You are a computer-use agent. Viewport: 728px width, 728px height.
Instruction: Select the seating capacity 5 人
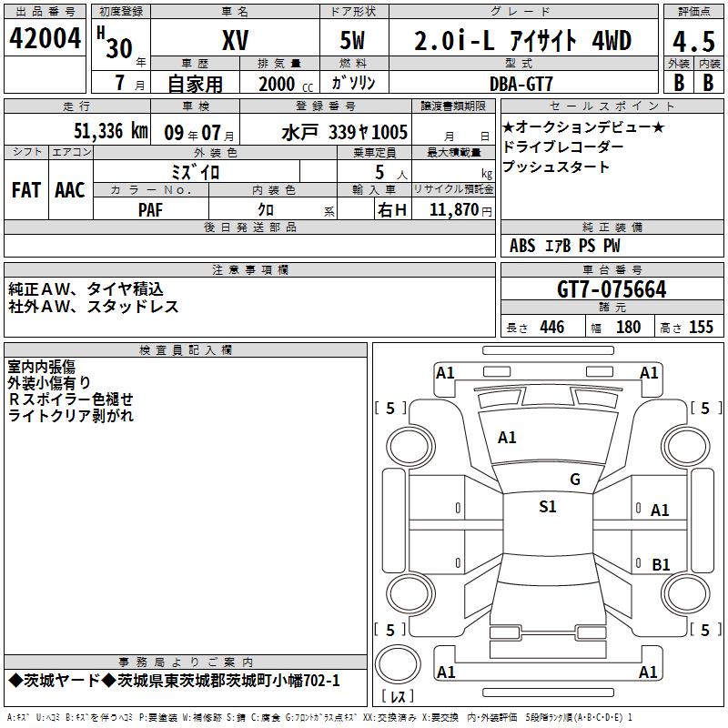point(390,173)
